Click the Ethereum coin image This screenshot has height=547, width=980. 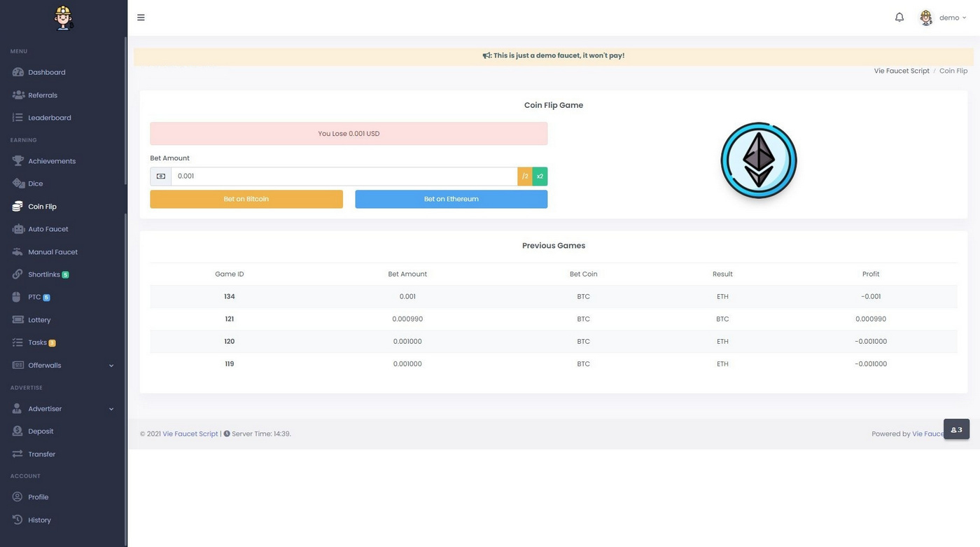pyautogui.click(x=759, y=160)
